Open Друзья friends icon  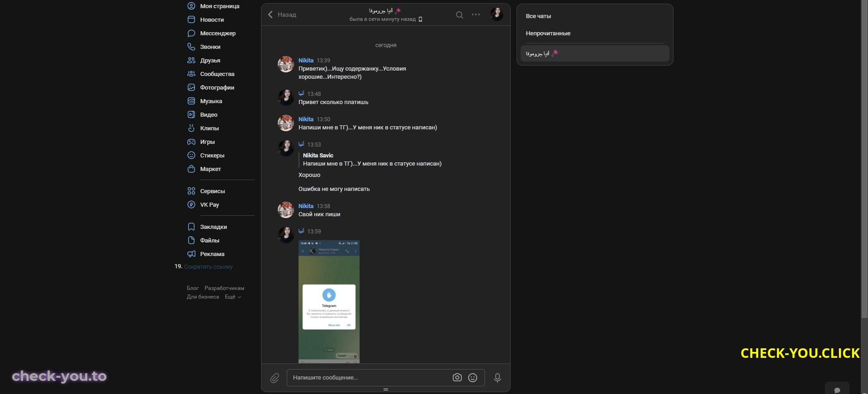click(x=191, y=60)
